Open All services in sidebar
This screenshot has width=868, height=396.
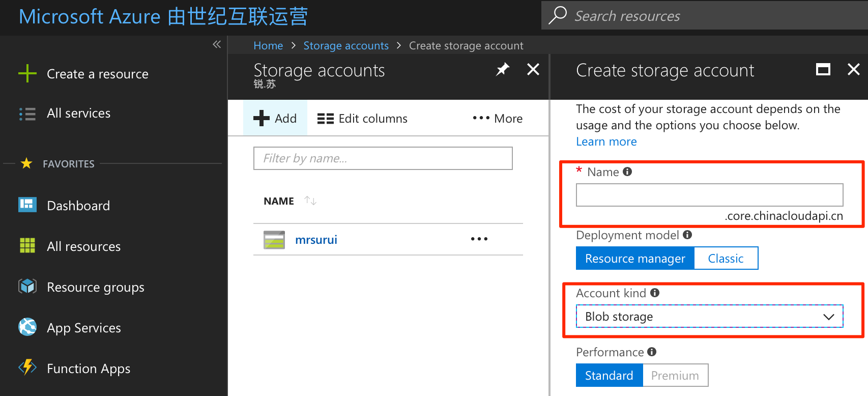[79, 113]
